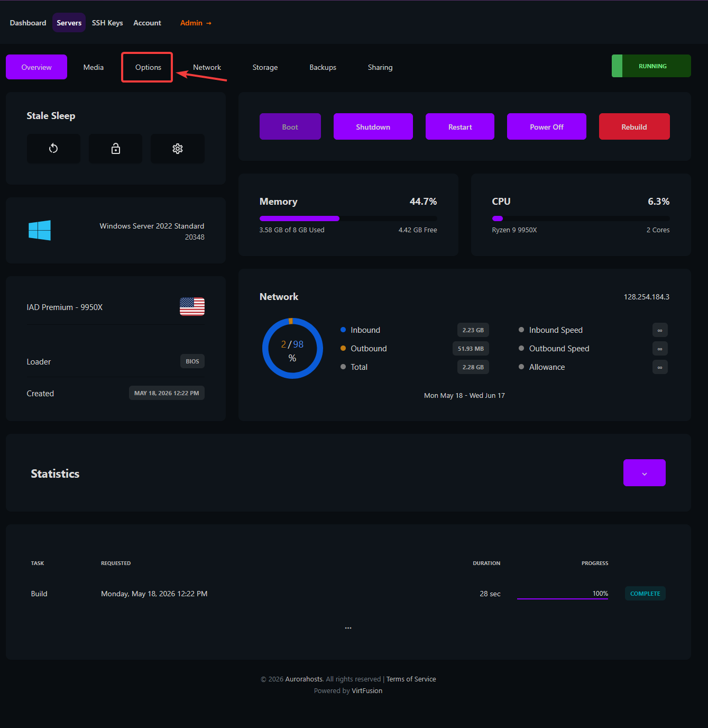This screenshot has width=708, height=728.
Task: Click the 44.7% memory value
Action: [424, 202]
